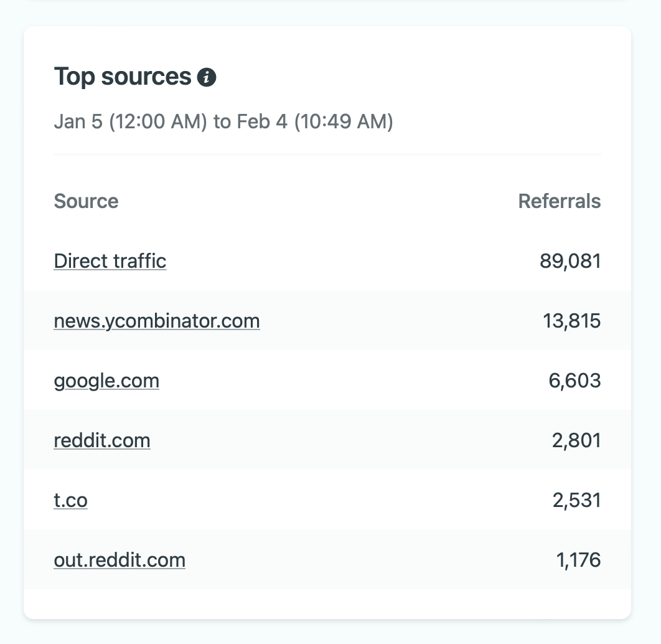Viewport: 661px width, 644px height.
Task: Click the Referrals column header
Action: click(560, 201)
